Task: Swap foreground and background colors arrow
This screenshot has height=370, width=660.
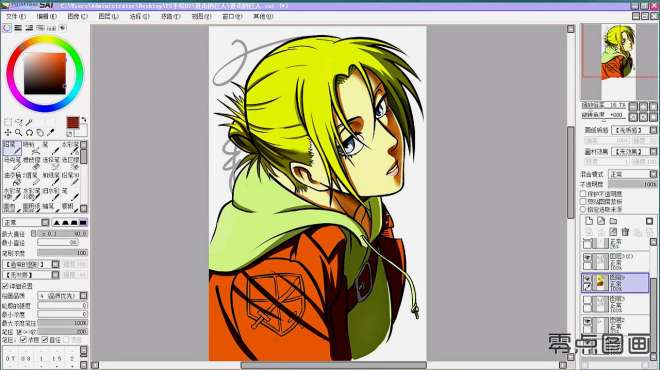Action: (83, 120)
